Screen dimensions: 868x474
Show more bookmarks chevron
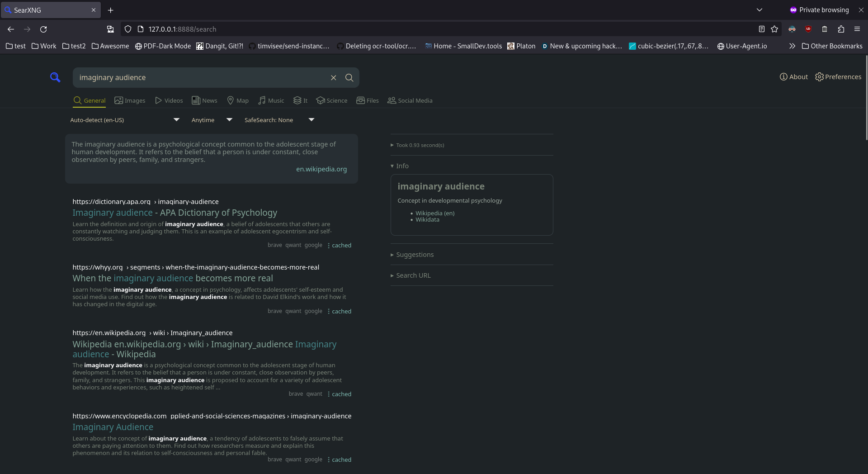click(x=792, y=46)
